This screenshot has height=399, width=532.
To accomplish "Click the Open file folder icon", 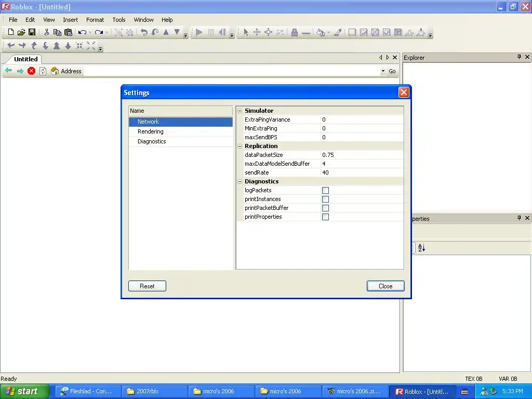I will click(21, 32).
